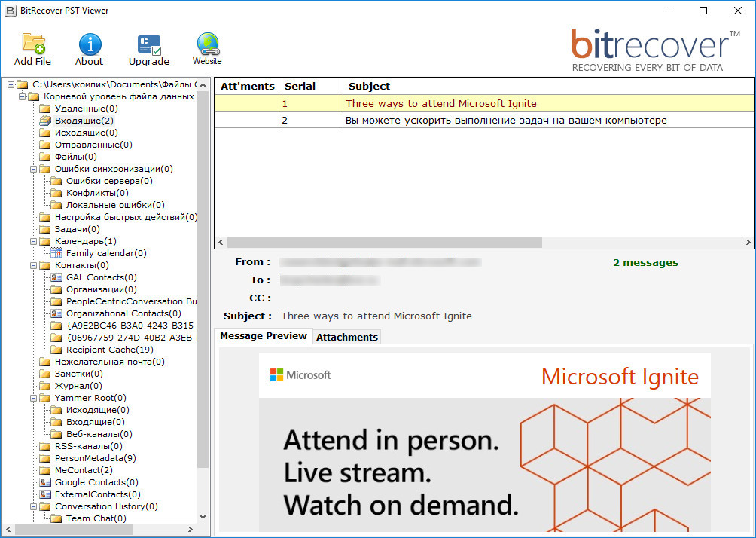This screenshot has height=538, width=756.
Task: Click the Нежелательная почта(0) folder icon
Action: click(45, 362)
